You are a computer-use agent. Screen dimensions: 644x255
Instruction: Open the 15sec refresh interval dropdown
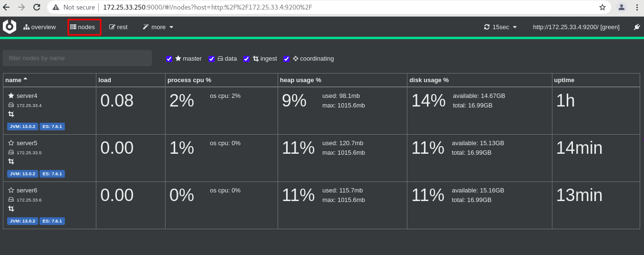pyautogui.click(x=500, y=27)
